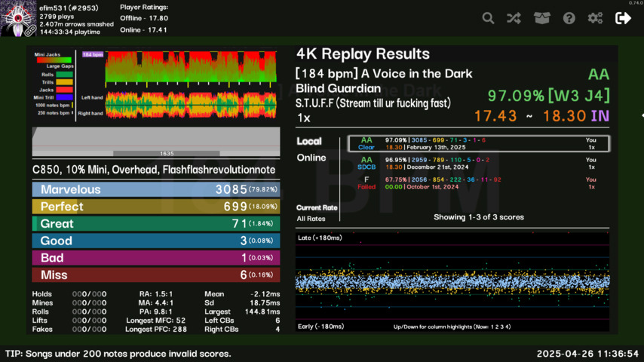The image size is (644, 362).
Task: Click the search magnifier icon
Action: coord(489,18)
